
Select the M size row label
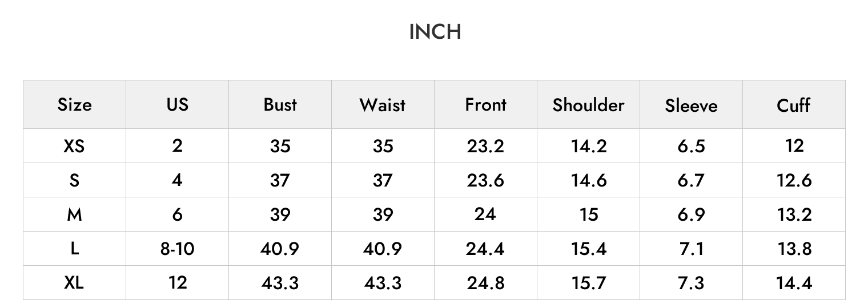[x=74, y=214]
